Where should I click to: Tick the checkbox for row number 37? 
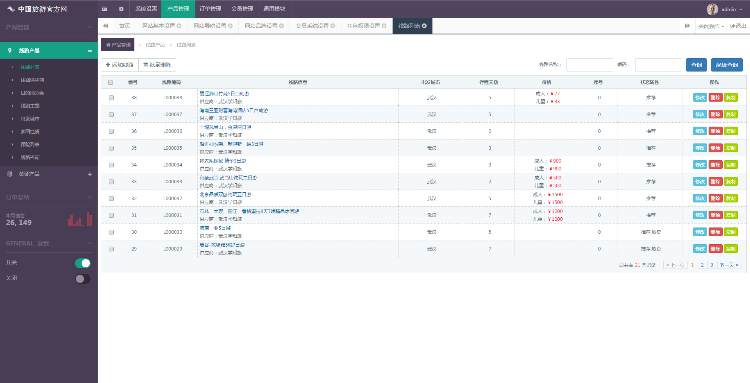[111, 114]
